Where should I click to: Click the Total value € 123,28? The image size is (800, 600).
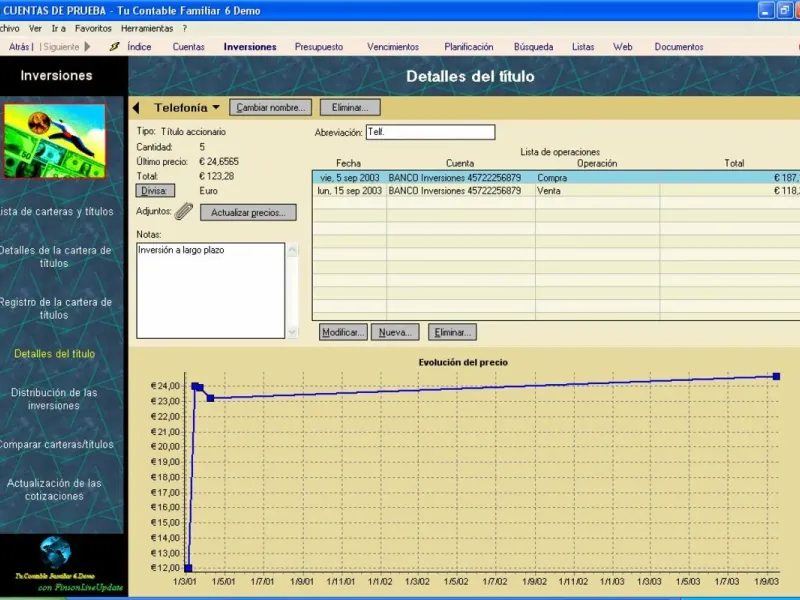click(216, 176)
